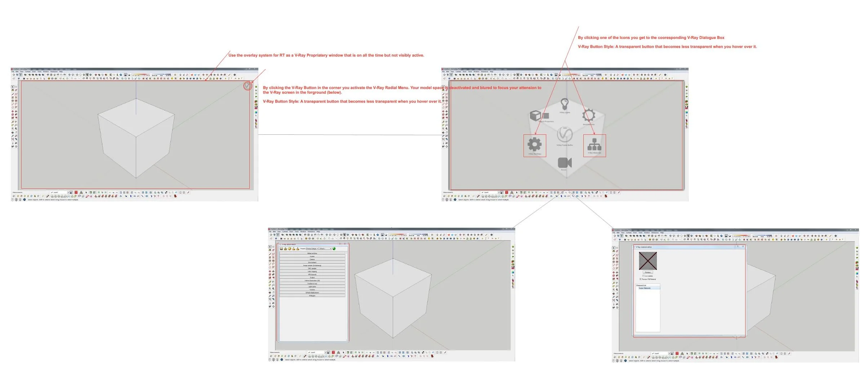868x387 pixels.
Task: Click the yellow sphere icon in V-Ray option editor
Action: 289,249
